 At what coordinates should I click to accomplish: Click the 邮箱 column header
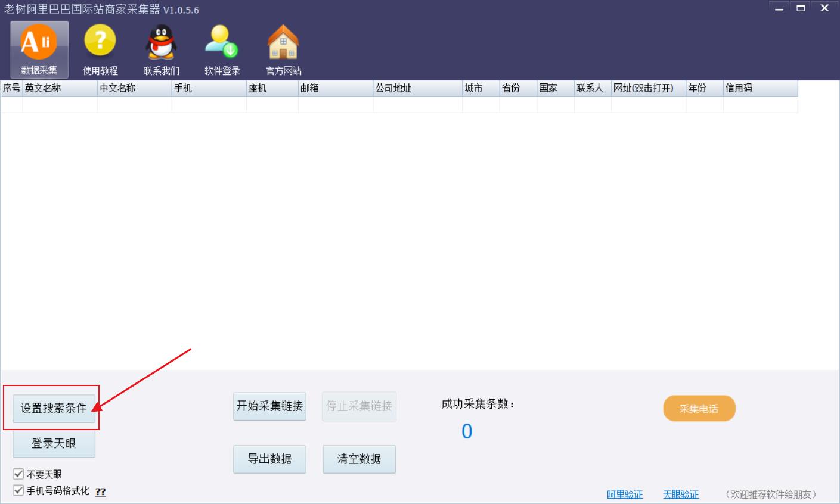pos(336,88)
